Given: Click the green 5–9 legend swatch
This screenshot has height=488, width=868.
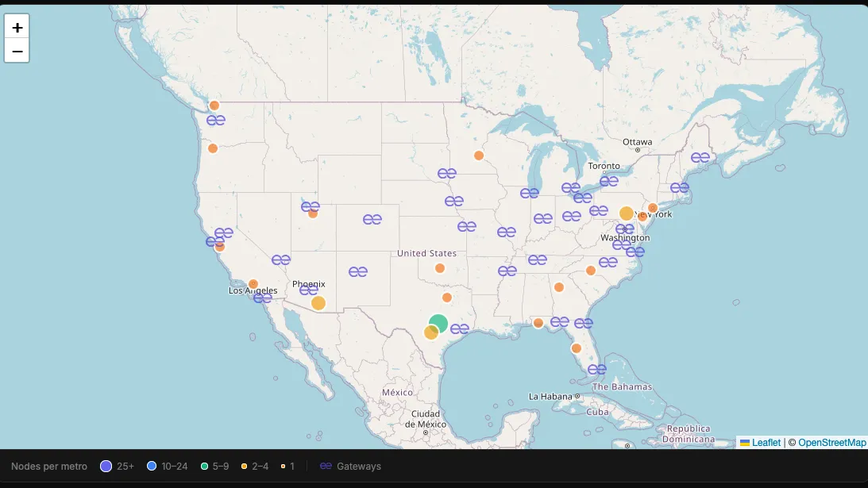Looking at the screenshot, I should (x=204, y=467).
